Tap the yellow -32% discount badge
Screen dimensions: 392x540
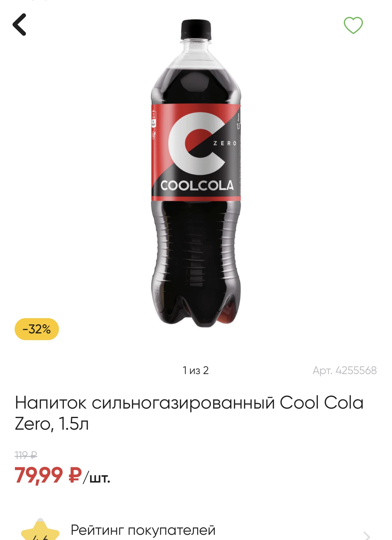click(x=37, y=329)
